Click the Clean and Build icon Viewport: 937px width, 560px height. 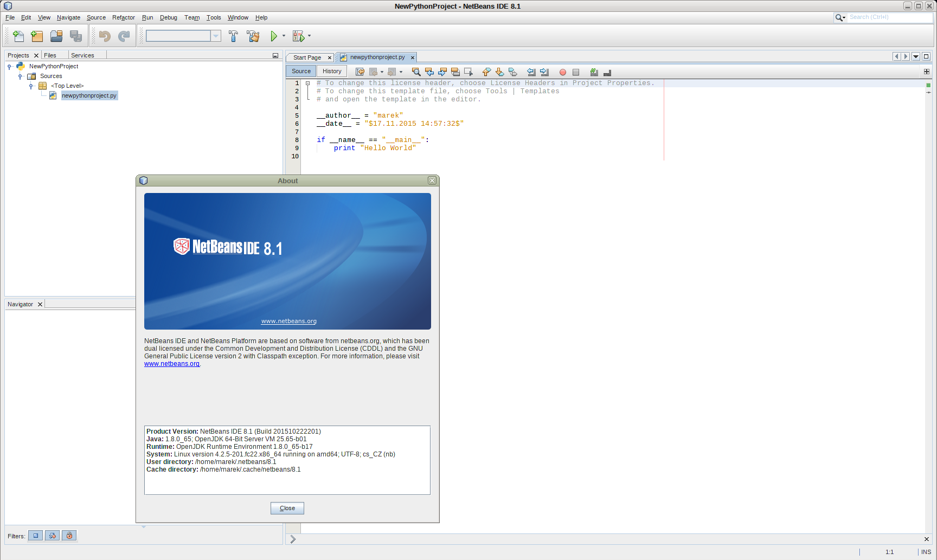point(253,36)
